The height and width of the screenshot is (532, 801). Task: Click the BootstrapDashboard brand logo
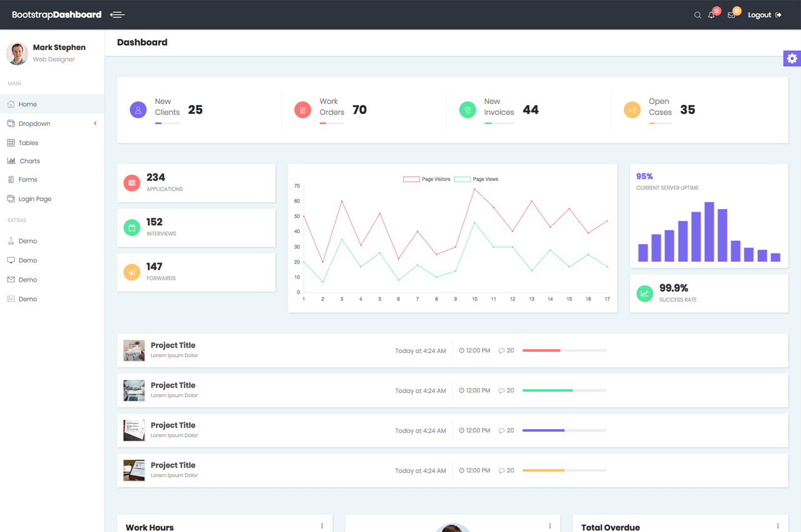[x=56, y=14]
